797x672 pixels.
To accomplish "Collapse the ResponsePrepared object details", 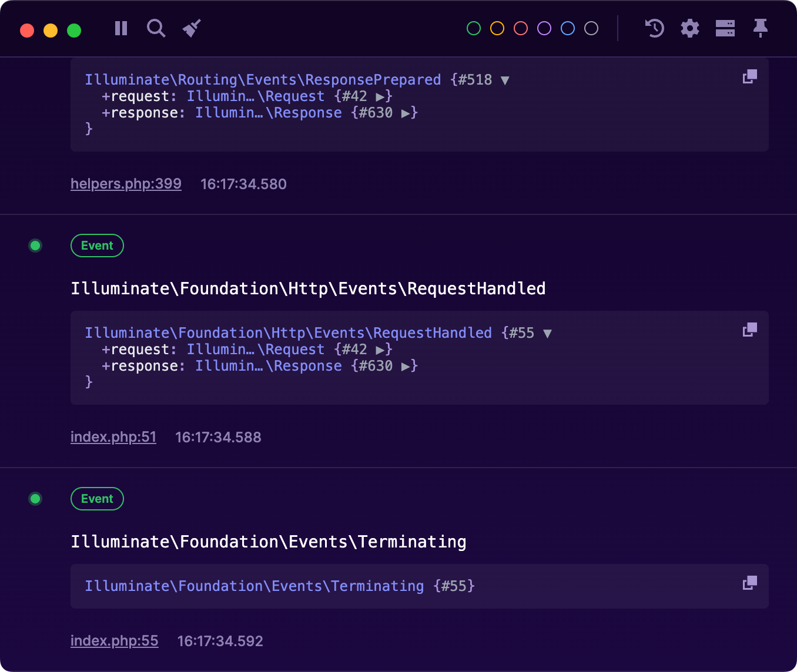I will point(504,79).
